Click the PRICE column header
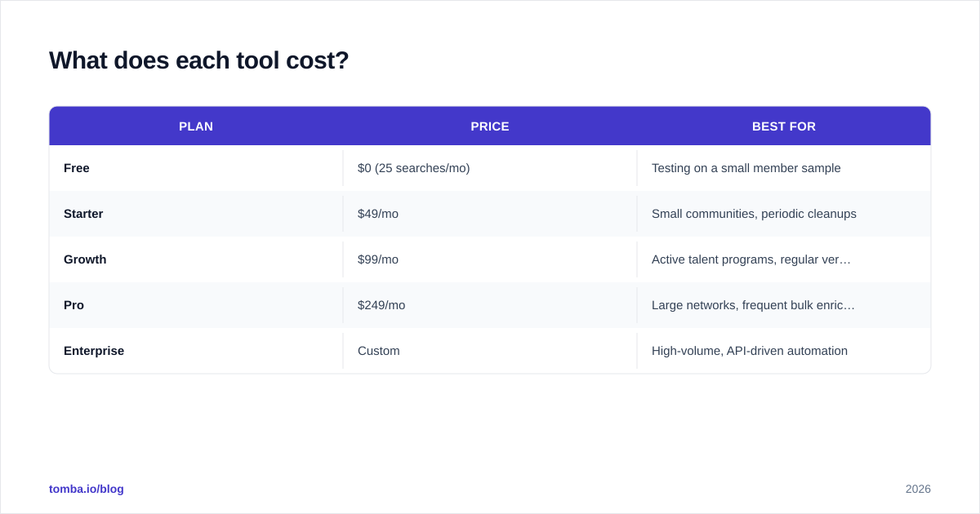 pos(490,126)
